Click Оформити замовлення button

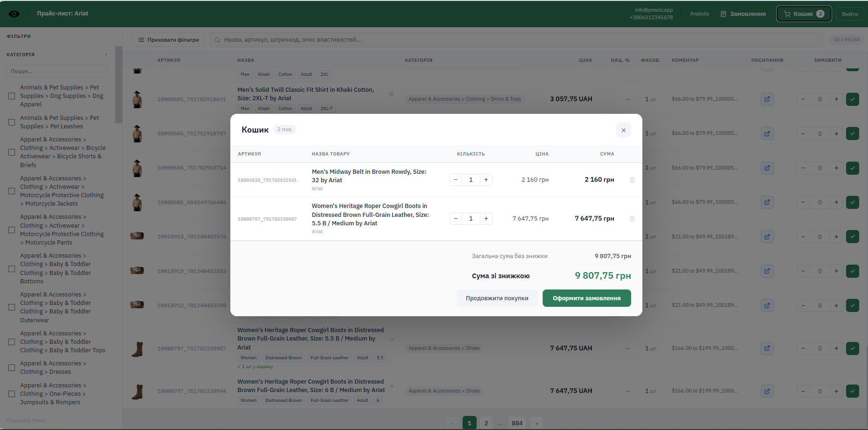(x=587, y=298)
